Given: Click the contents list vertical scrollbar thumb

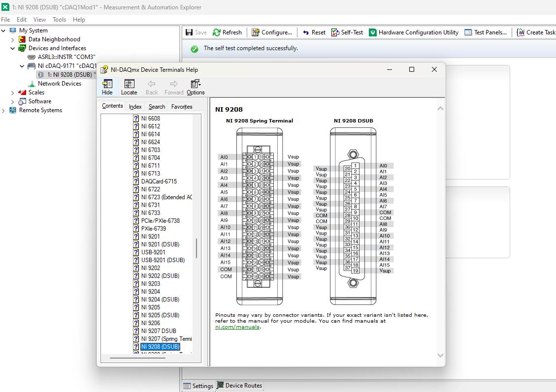Looking at the screenshot, I should (196, 248).
